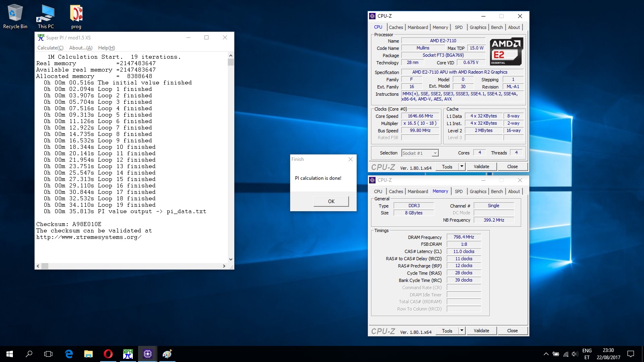Launch Microsoft Edge from the taskbar

click(x=69, y=354)
